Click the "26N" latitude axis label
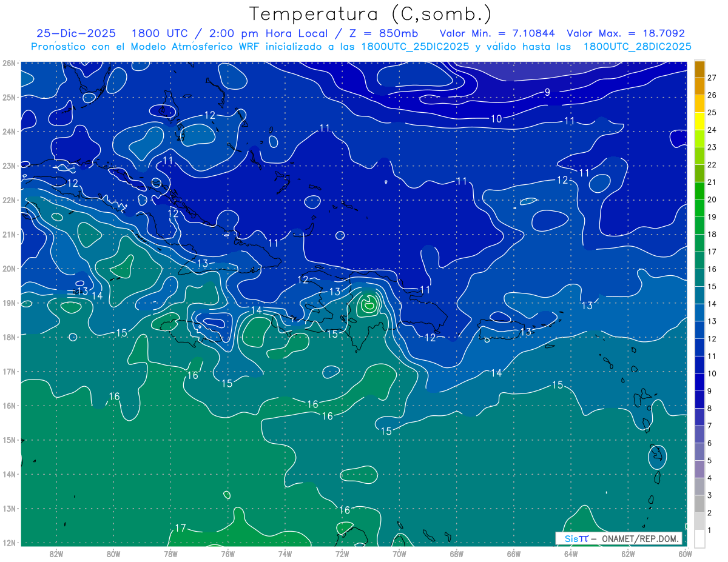The width and height of the screenshot is (728, 562). pyautogui.click(x=10, y=62)
